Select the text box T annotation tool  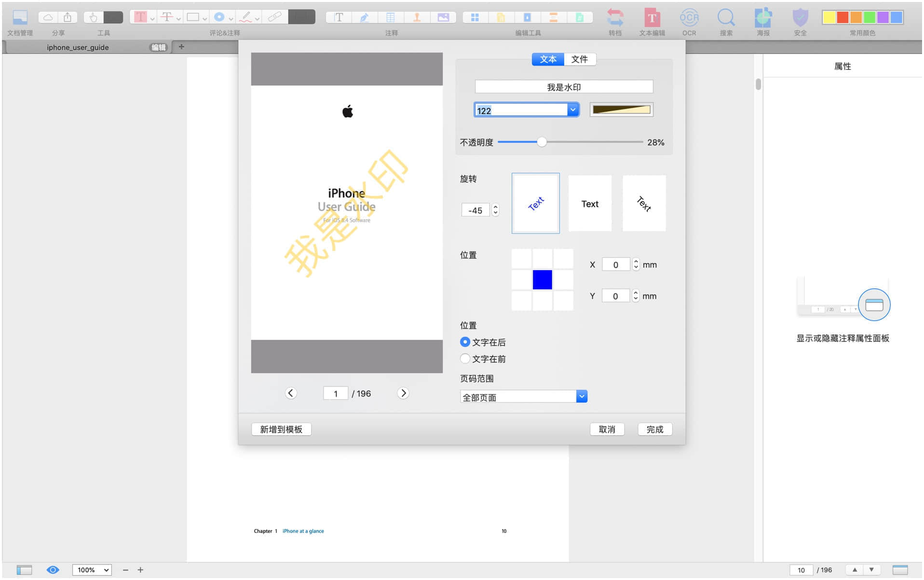point(339,17)
